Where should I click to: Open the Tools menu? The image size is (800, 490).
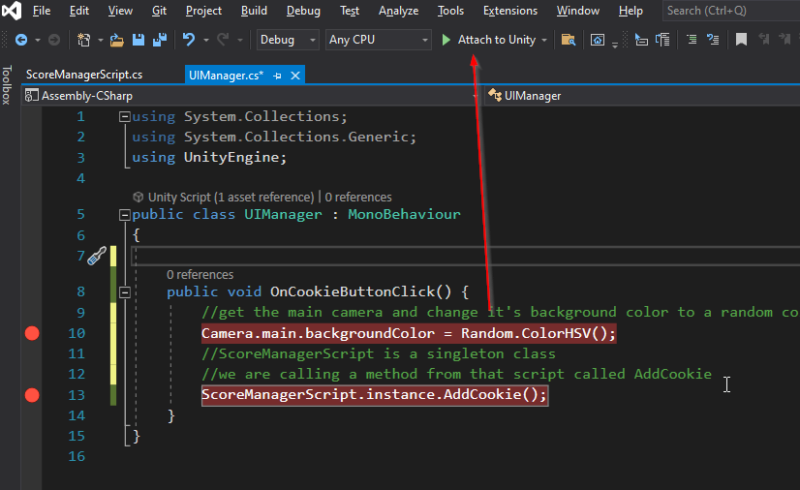451,11
